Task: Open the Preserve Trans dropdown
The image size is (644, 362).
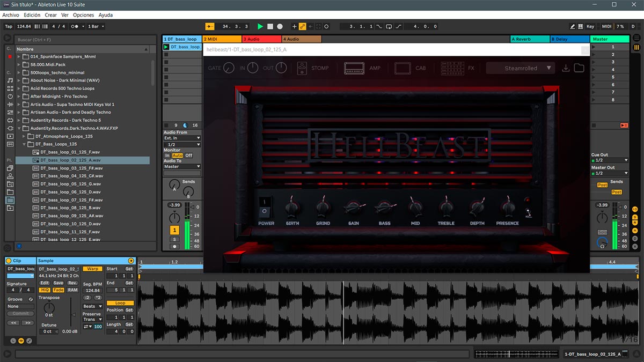Action: [x=92, y=319]
